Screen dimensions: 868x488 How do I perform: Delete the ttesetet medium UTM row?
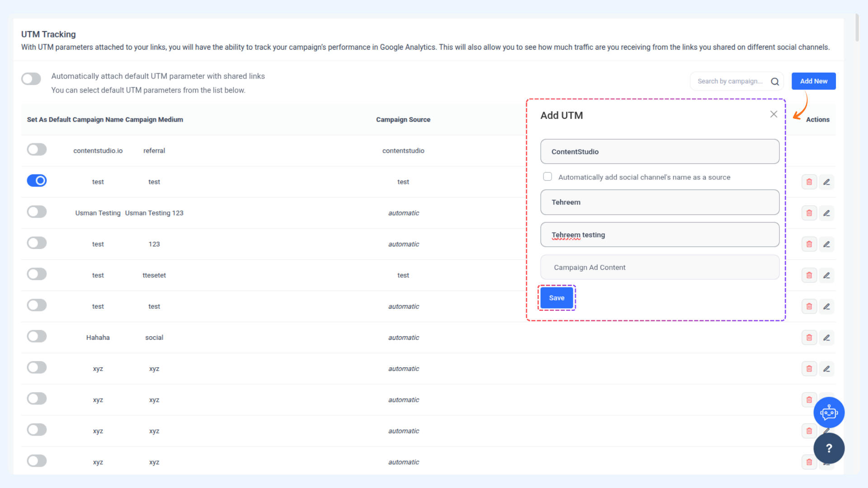(x=809, y=275)
